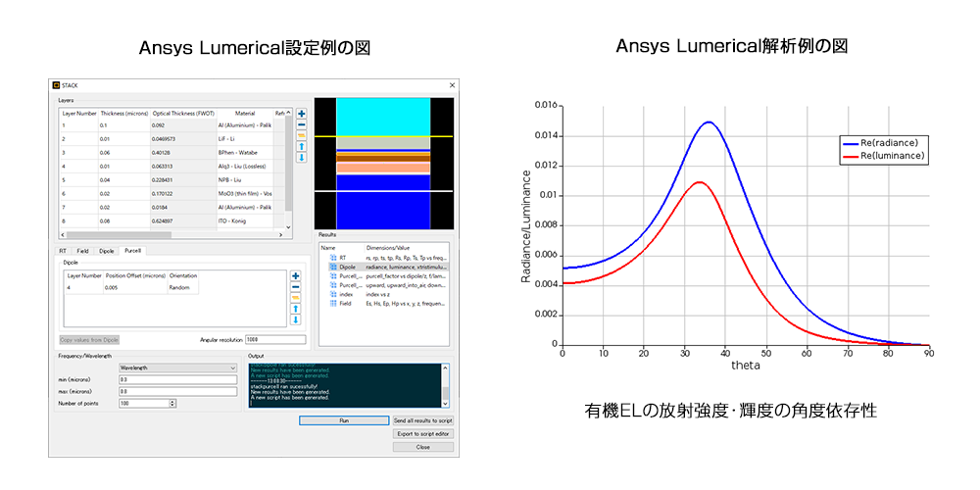The image size is (980, 490).
Task: Click the Re(radiance) legend entry
Action: (x=882, y=143)
